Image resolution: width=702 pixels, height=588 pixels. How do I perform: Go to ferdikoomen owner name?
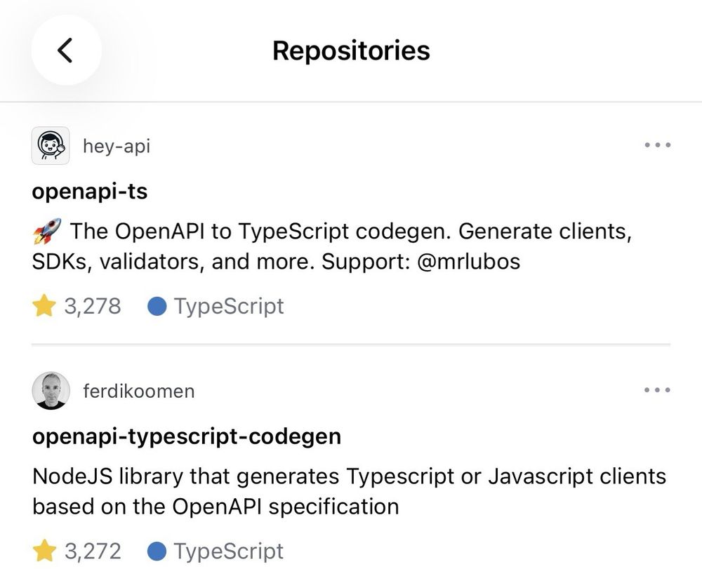(x=138, y=391)
